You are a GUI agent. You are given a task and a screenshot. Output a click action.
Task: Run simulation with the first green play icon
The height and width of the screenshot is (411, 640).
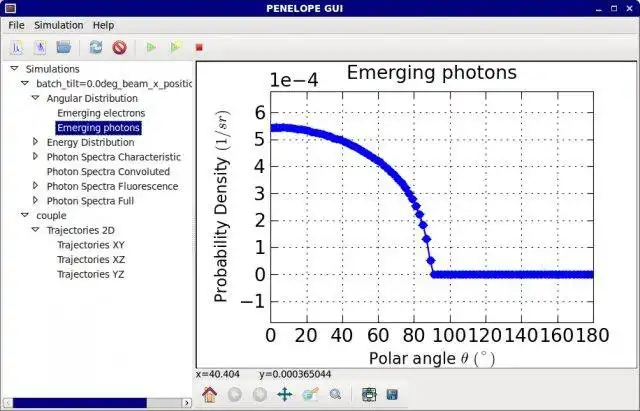[151, 47]
